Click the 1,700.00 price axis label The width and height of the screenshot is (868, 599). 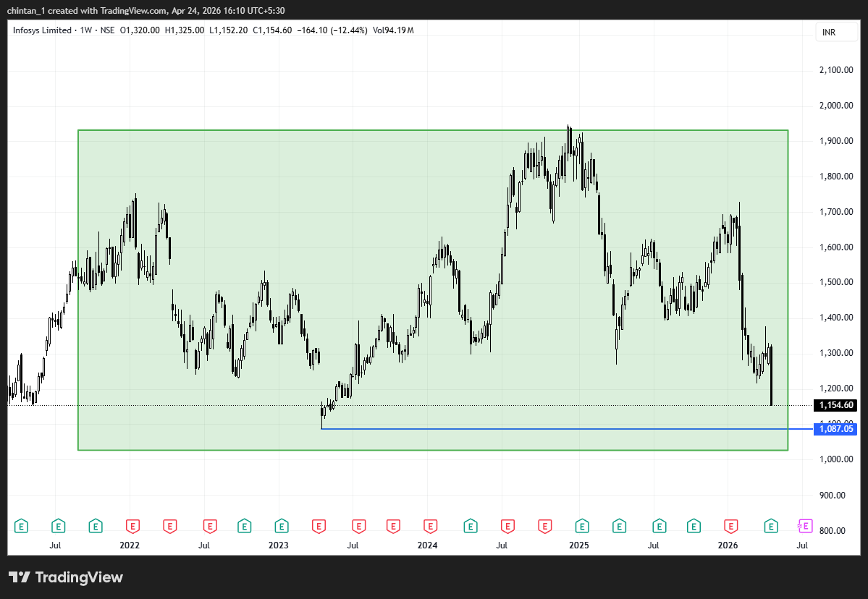tap(836, 212)
